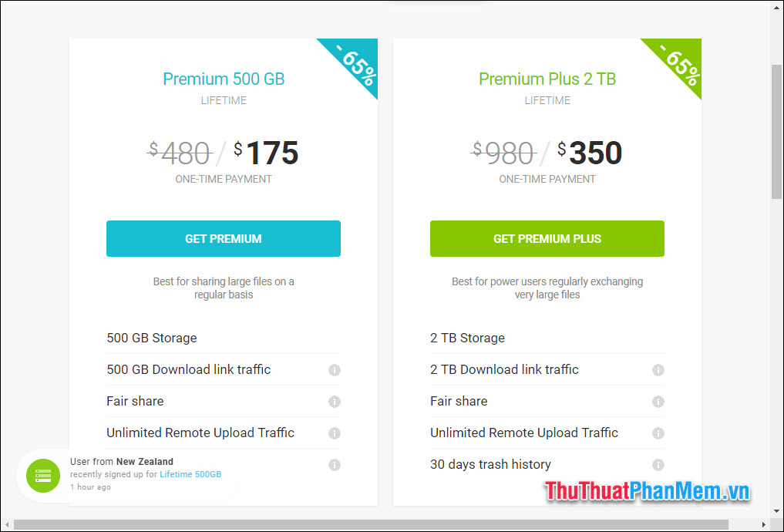
Task: Open the Lifetime 500GB link in the notification
Action: (190, 474)
